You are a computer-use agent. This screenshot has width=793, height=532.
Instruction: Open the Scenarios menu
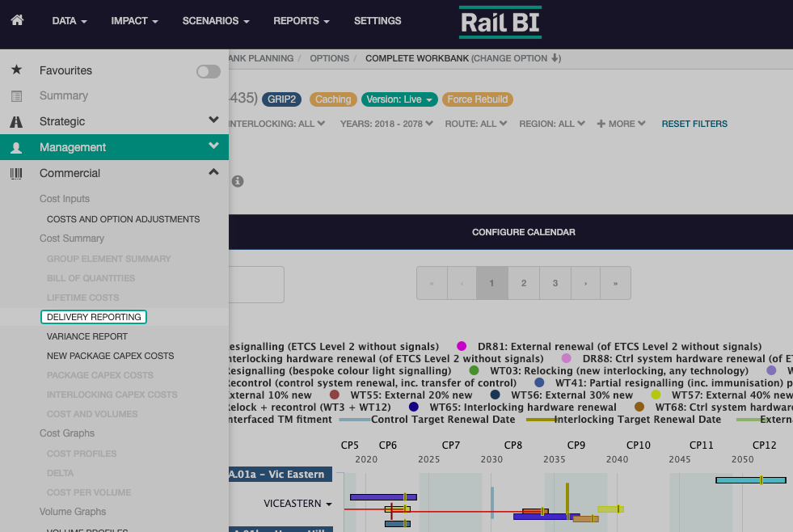[216, 21]
